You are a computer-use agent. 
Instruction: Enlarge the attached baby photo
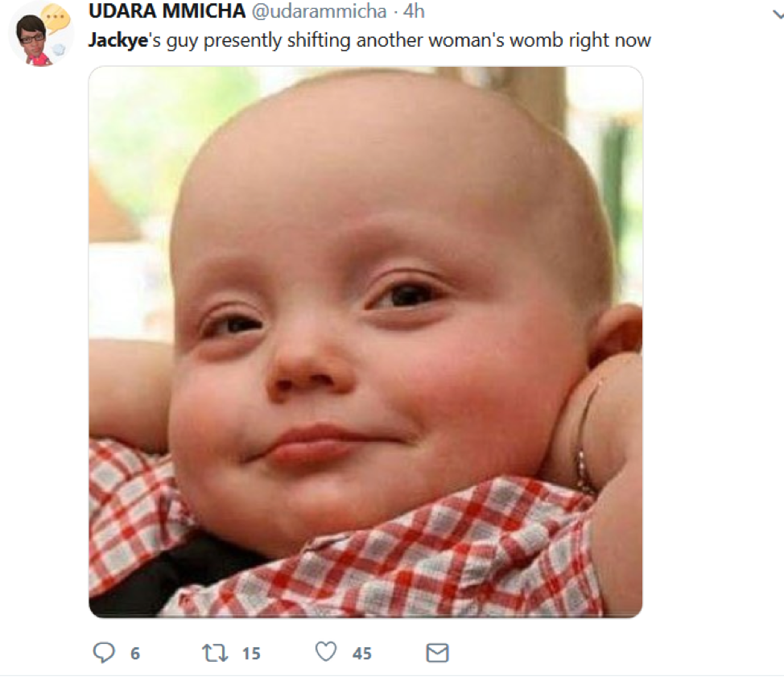365,342
